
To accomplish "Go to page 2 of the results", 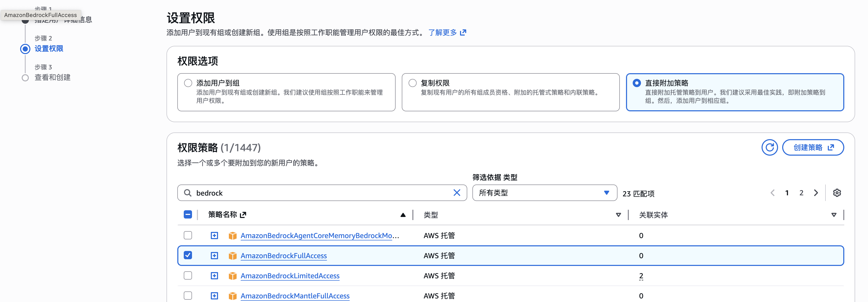I will (801, 193).
